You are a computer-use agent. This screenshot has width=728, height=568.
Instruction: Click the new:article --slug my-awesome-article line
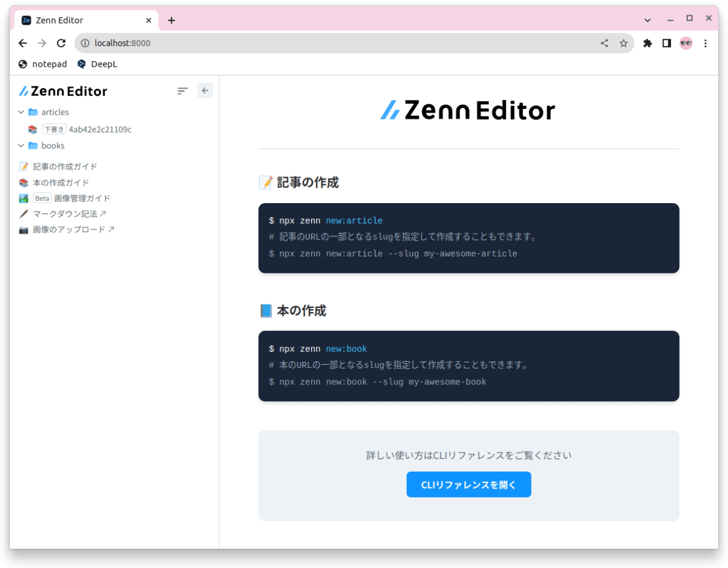click(393, 253)
